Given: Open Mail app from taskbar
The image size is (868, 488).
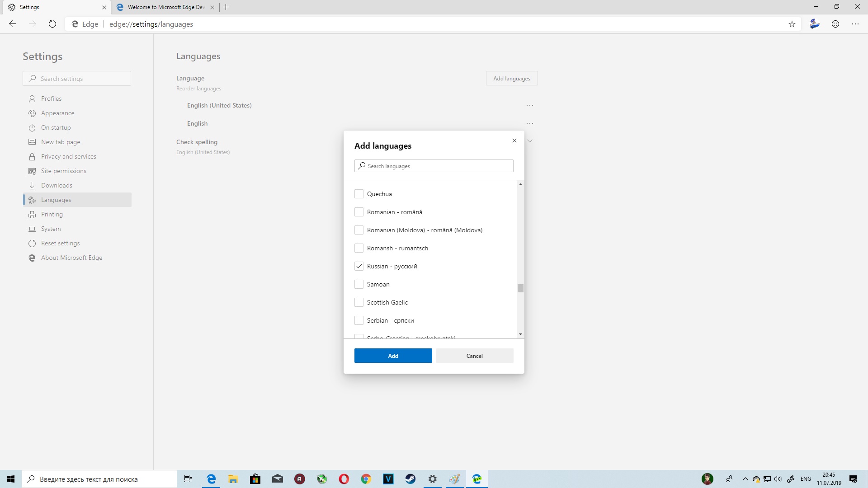Looking at the screenshot, I should [x=278, y=479].
